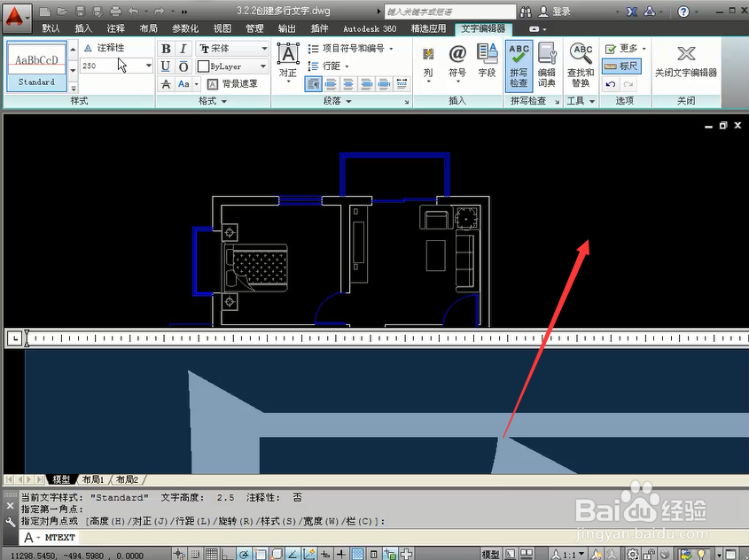Open Columns (列) options
Screen dimensions: 749x560
tap(428, 64)
